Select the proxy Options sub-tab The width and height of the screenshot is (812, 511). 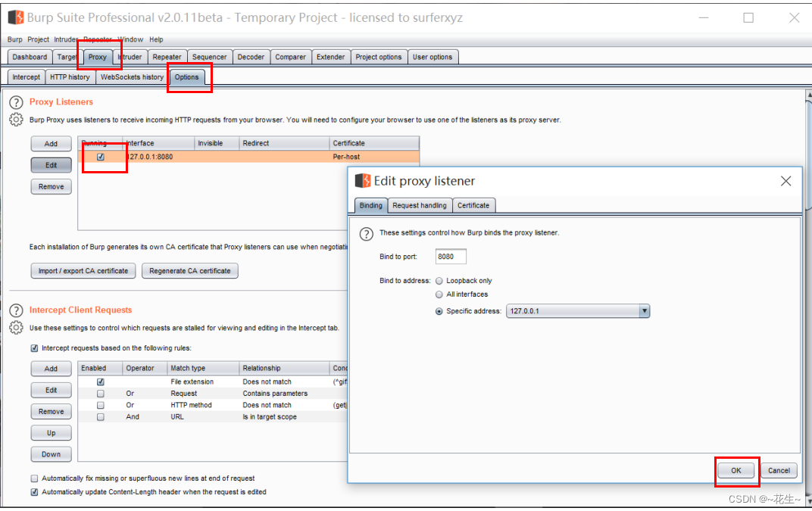187,77
